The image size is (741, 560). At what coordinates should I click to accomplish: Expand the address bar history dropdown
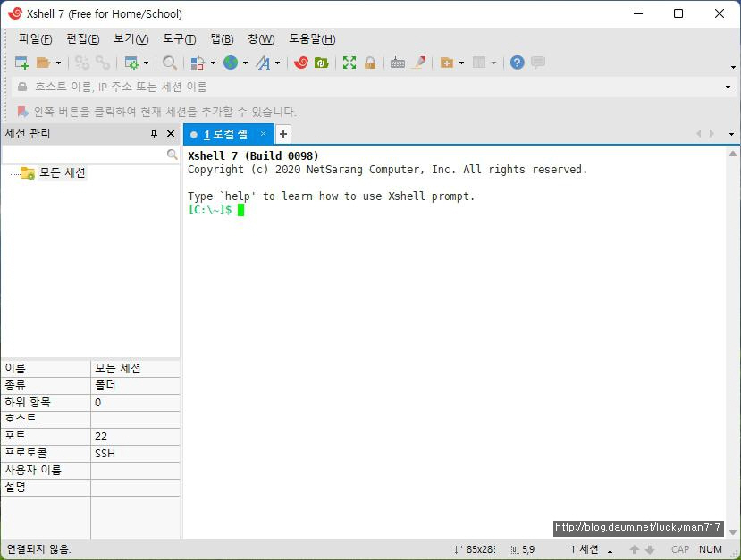coord(728,87)
